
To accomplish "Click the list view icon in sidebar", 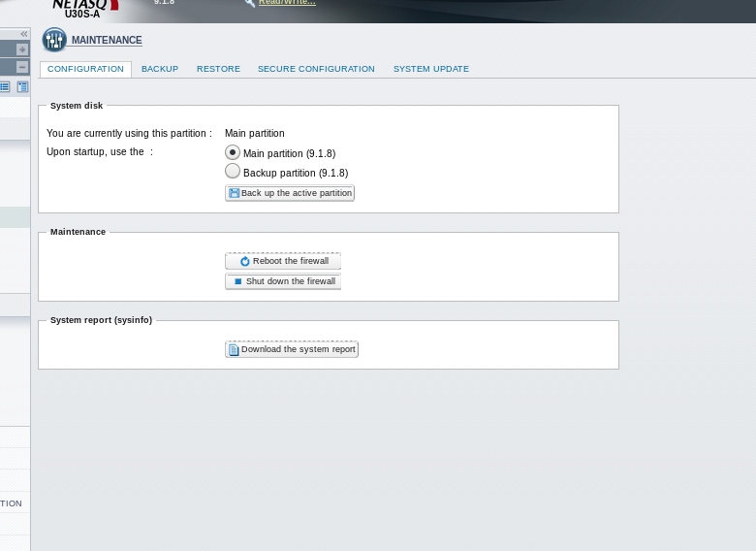I will (x=5, y=87).
